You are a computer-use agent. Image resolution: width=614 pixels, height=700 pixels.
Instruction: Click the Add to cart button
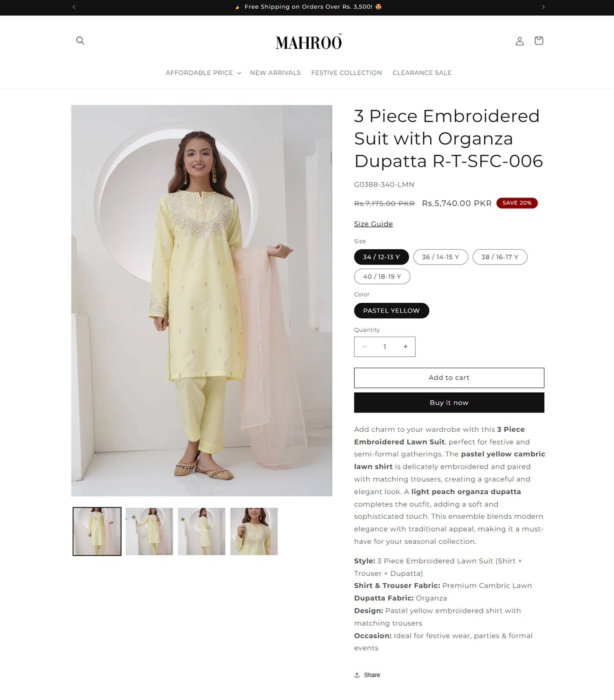(x=449, y=378)
